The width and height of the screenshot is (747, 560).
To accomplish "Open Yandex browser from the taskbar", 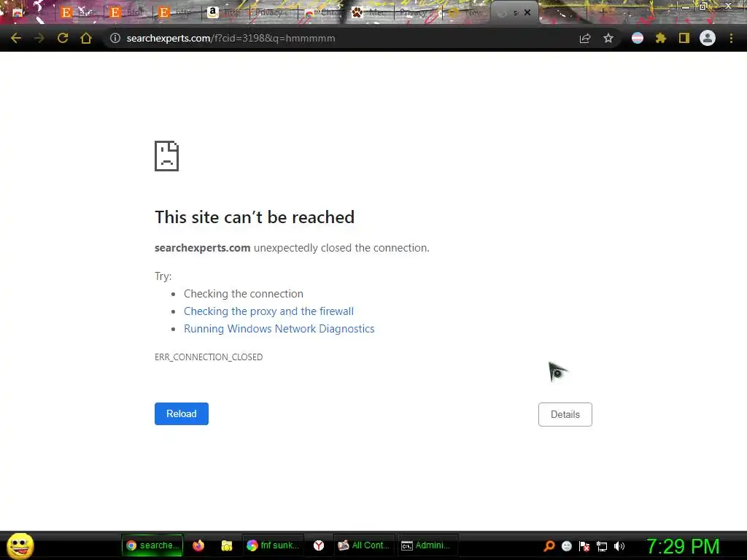I will click(319, 545).
